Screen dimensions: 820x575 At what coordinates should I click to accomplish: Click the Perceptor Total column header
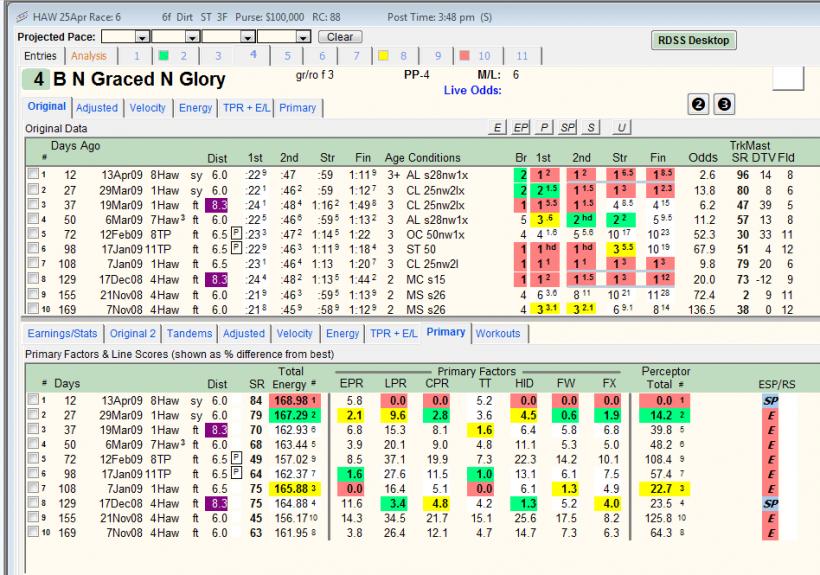665,378
